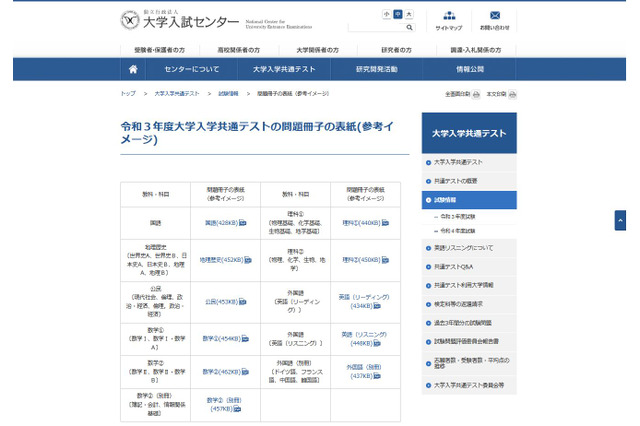This screenshot has height=426, width=640.
Task: Click 試験情報 breadcrumb link
Action: (228, 93)
